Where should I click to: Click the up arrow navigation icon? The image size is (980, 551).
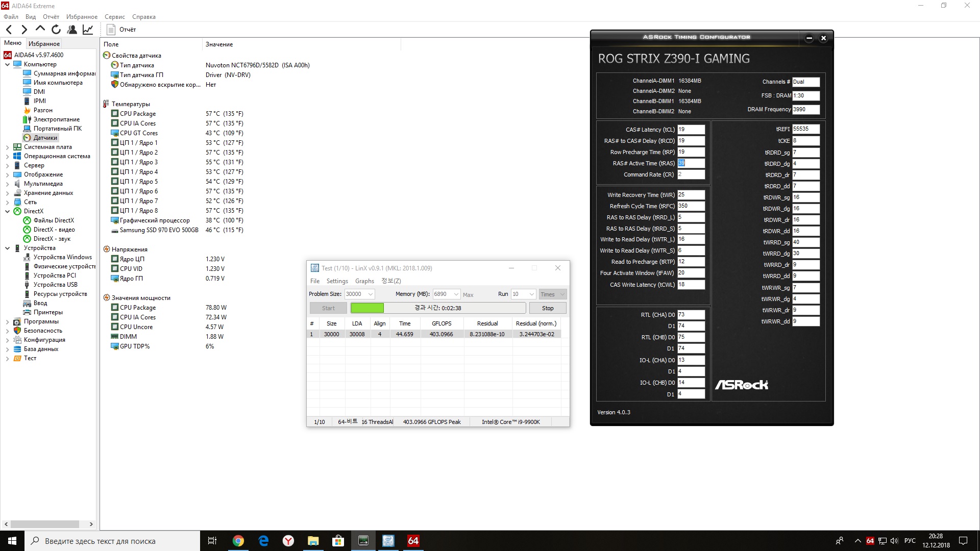coord(40,29)
